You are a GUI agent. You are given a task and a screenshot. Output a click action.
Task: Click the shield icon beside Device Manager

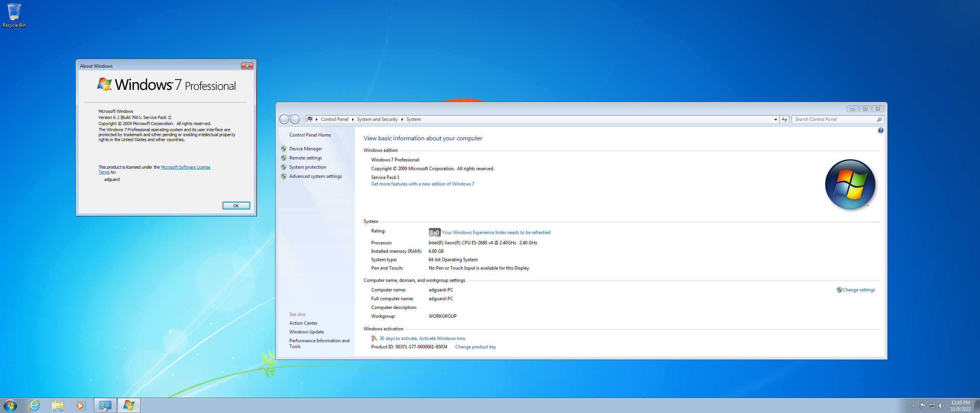(284, 149)
